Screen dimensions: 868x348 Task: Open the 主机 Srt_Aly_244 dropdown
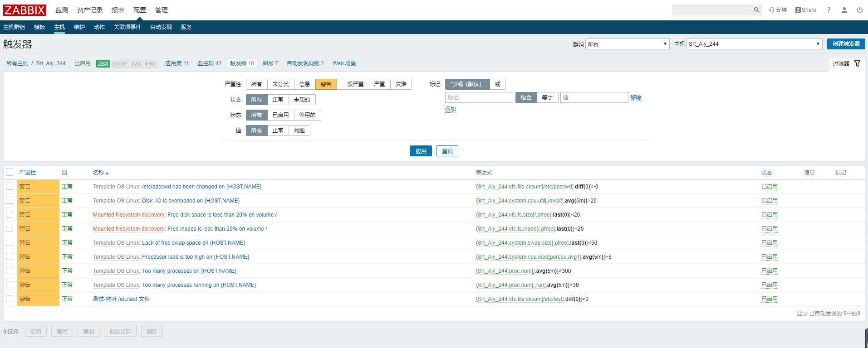click(x=754, y=44)
